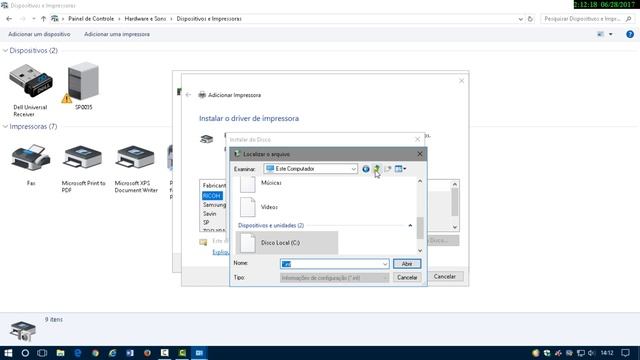Open Internet Explorer from the taskbar
Image resolution: width=640 pixels, height=360 pixels.
click(112, 353)
